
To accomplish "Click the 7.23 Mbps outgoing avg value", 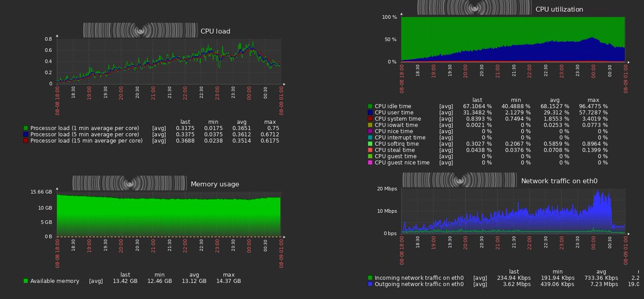I will [605, 284].
